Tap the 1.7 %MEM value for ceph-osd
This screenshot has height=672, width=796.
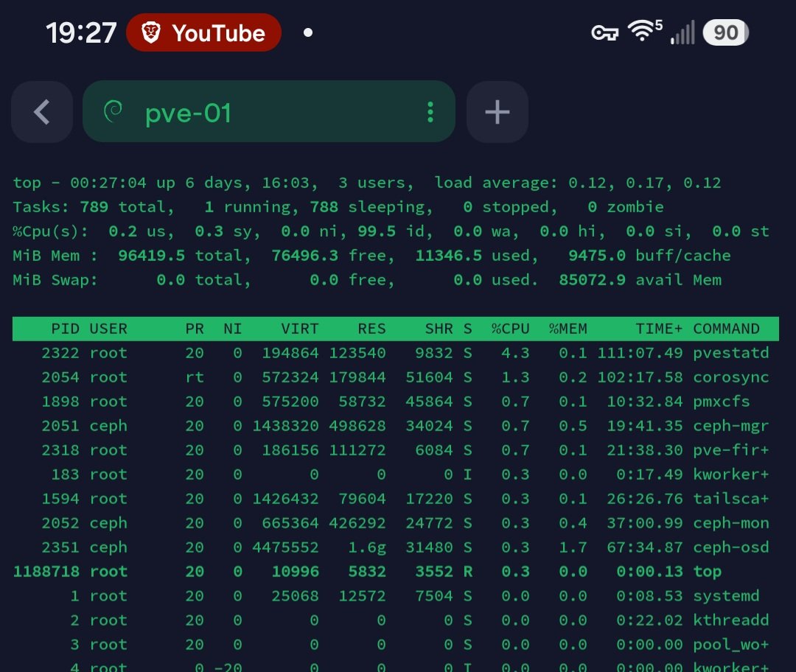click(573, 547)
